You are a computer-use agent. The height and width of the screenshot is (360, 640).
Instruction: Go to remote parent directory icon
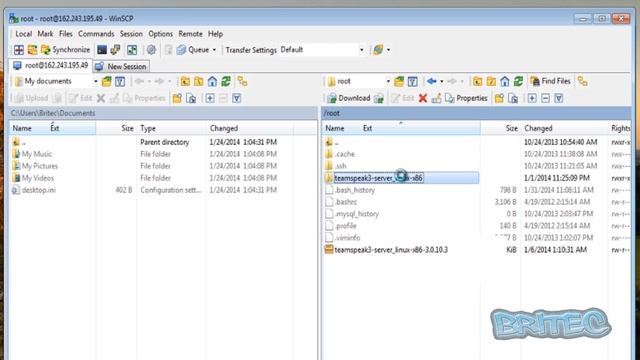pyautogui.click(x=477, y=82)
